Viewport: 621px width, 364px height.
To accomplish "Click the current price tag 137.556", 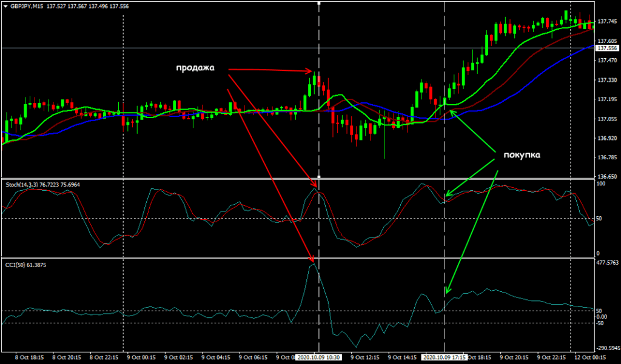I will click(x=607, y=48).
